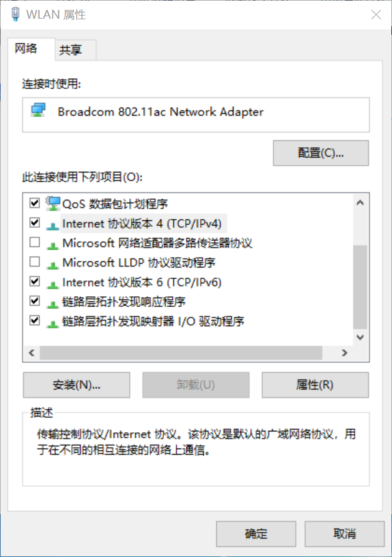Confirm changes with the 确定 button
Screen dimensions: 392x557
256,533
